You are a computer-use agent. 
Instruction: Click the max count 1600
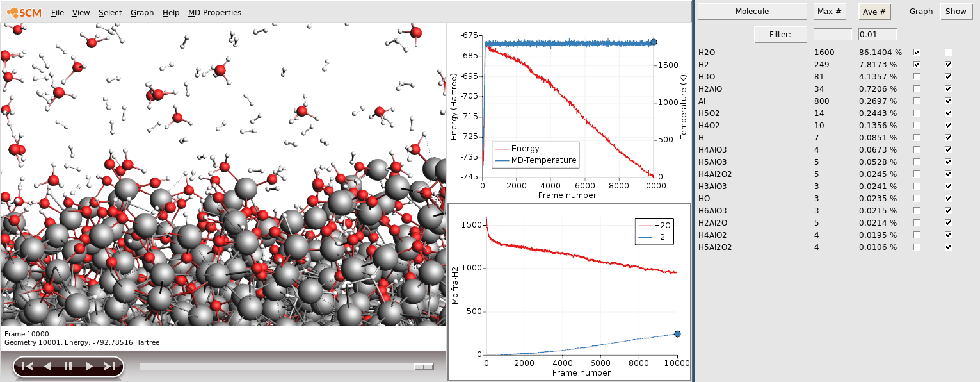[824, 53]
